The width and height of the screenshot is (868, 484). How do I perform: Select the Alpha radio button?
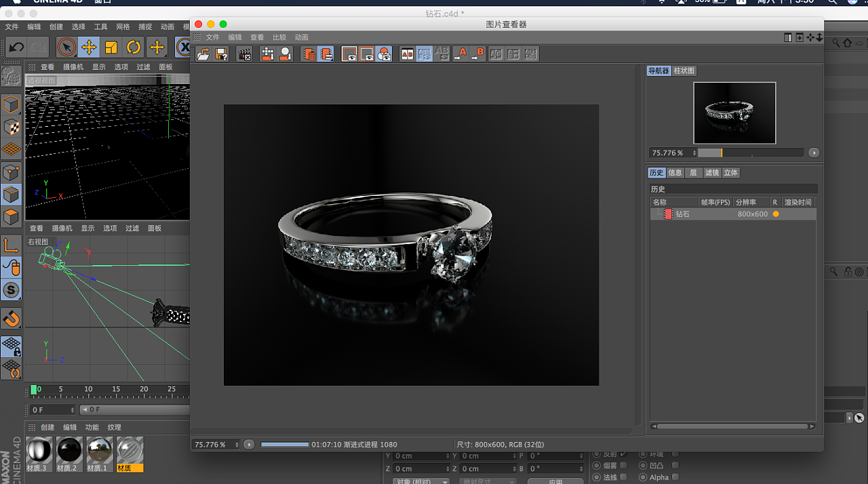pos(643,477)
